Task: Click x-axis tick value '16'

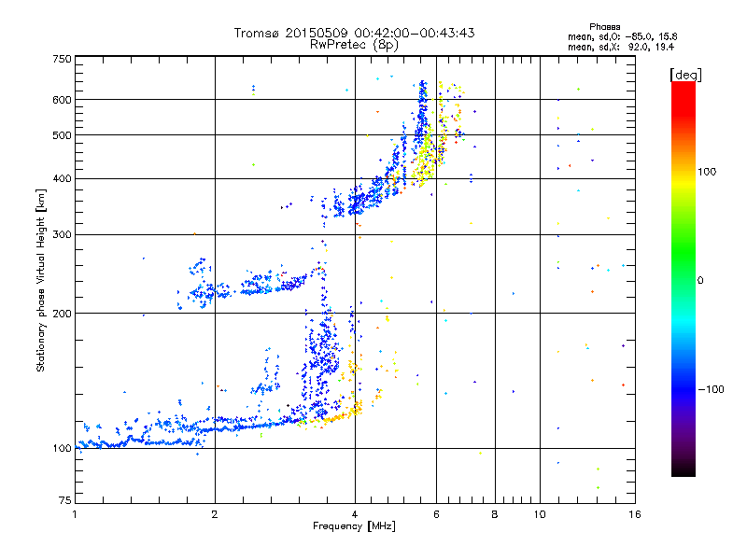Action: point(635,514)
